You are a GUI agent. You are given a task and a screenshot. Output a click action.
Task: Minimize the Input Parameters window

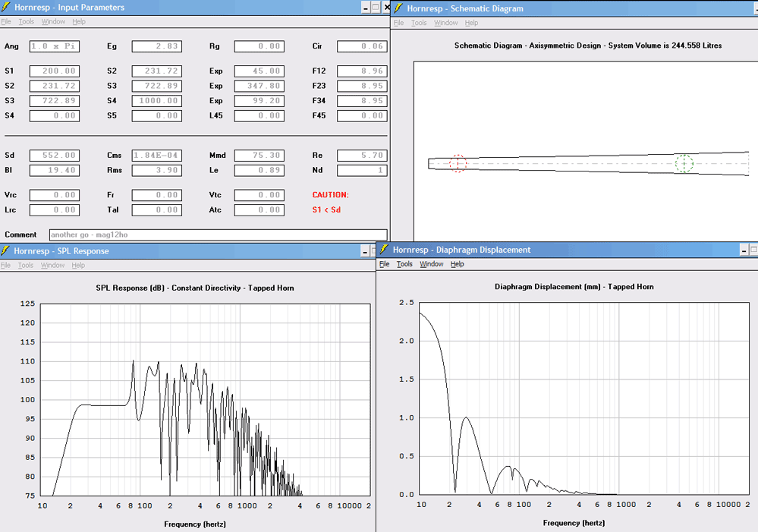point(366,8)
